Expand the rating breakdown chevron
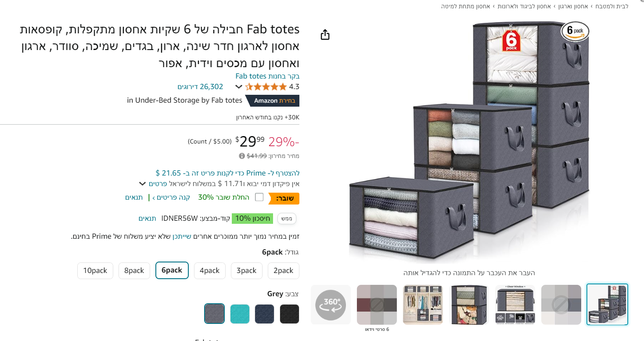The width and height of the screenshot is (644, 341). click(x=238, y=87)
